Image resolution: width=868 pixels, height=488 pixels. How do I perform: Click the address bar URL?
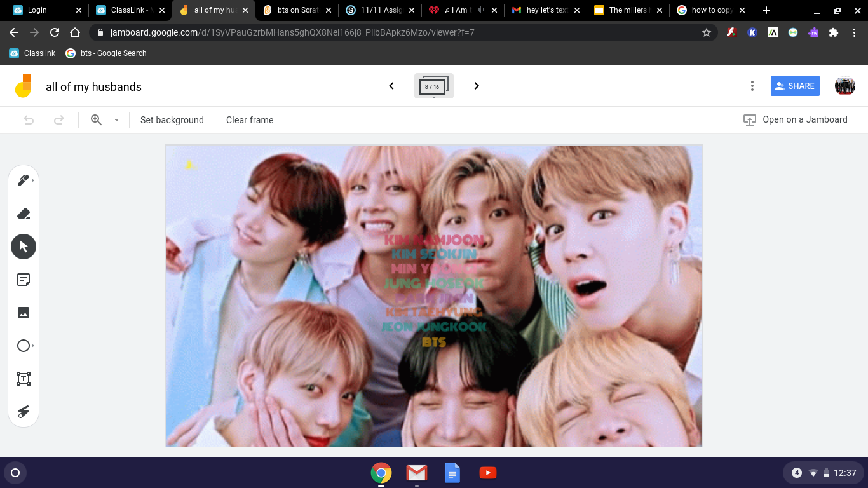[x=292, y=32]
